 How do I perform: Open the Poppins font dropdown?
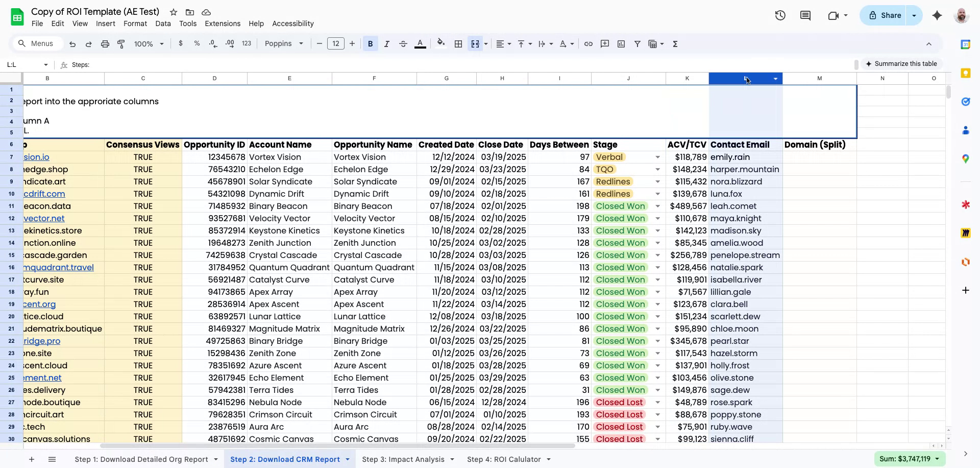[x=284, y=44]
